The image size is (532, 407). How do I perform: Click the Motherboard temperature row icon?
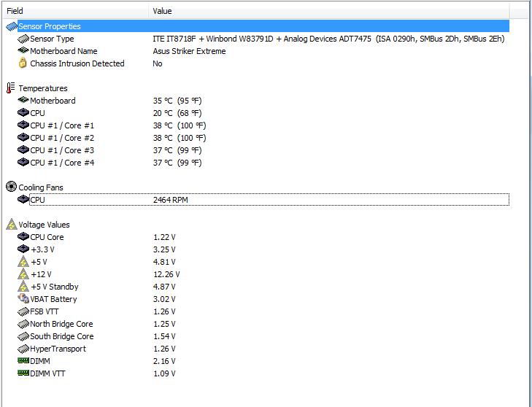pos(23,100)
